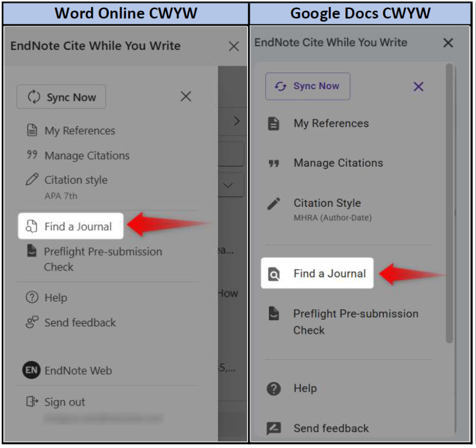Click the Find a Journal icon in Word Online
Viewport: 476px width, 448px height.
tap(31, 226)
